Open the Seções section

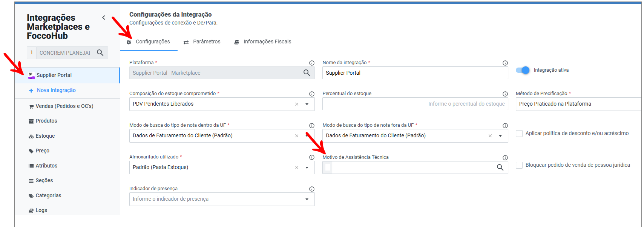pos(41,181)
